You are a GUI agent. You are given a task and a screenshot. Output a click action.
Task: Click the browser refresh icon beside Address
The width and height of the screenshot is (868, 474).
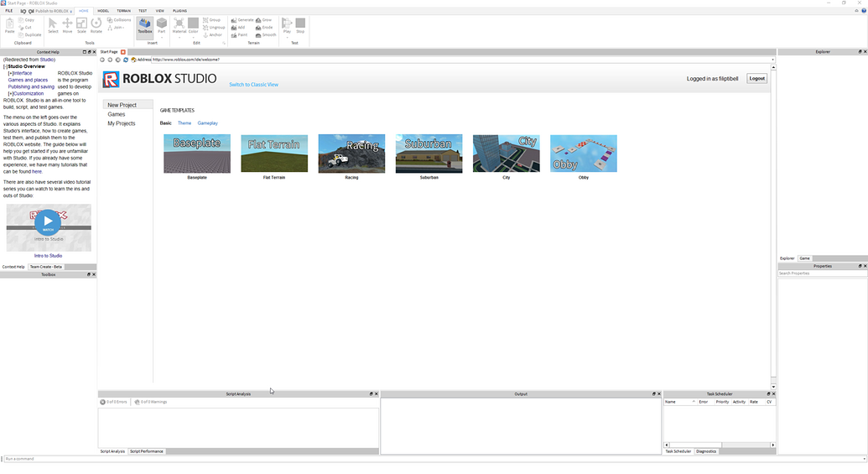[x=126, y=60]
